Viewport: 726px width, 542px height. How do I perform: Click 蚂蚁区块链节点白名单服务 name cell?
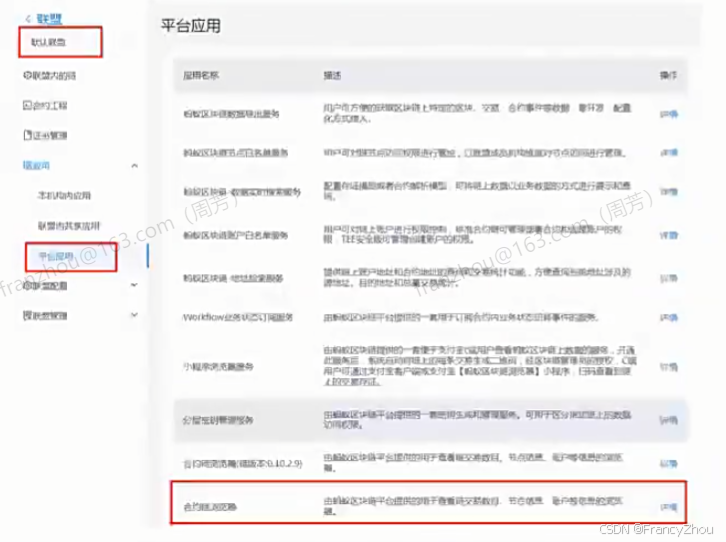(236, 152)
